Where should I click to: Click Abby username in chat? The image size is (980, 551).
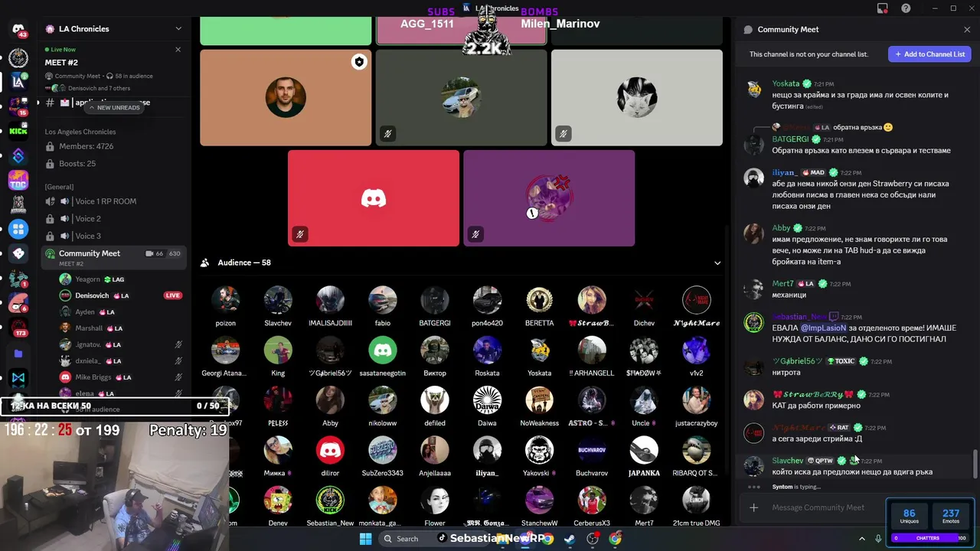(x=781, y=228)
